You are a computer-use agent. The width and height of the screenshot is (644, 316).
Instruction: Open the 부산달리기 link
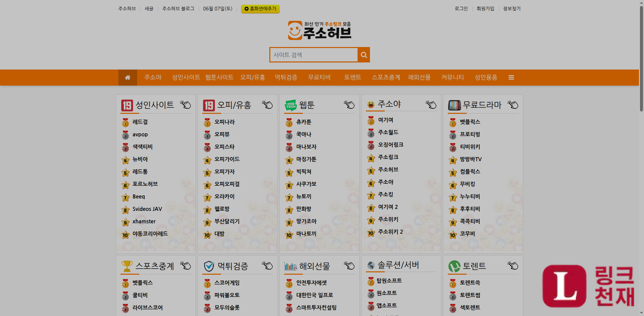pos(227,222)
